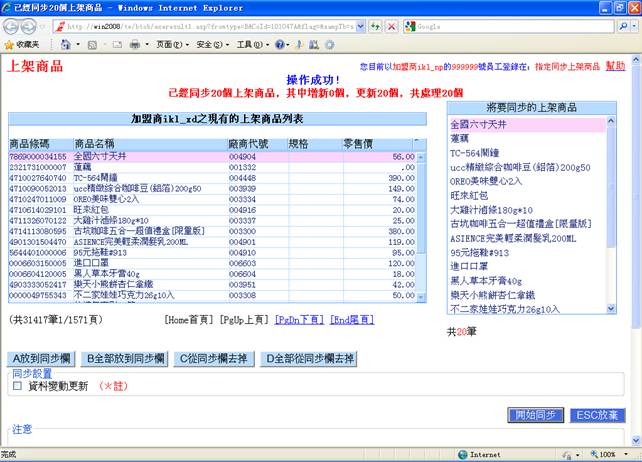Screen dimensions: 642x462
Task: Click the browser Back arrow button
Action: point(13,25)
